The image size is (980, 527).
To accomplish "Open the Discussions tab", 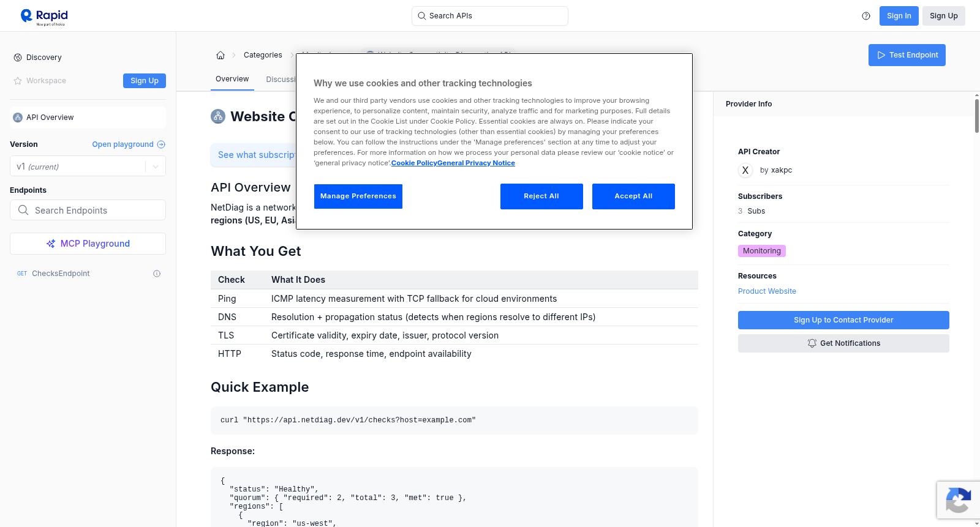I will 281,80.
